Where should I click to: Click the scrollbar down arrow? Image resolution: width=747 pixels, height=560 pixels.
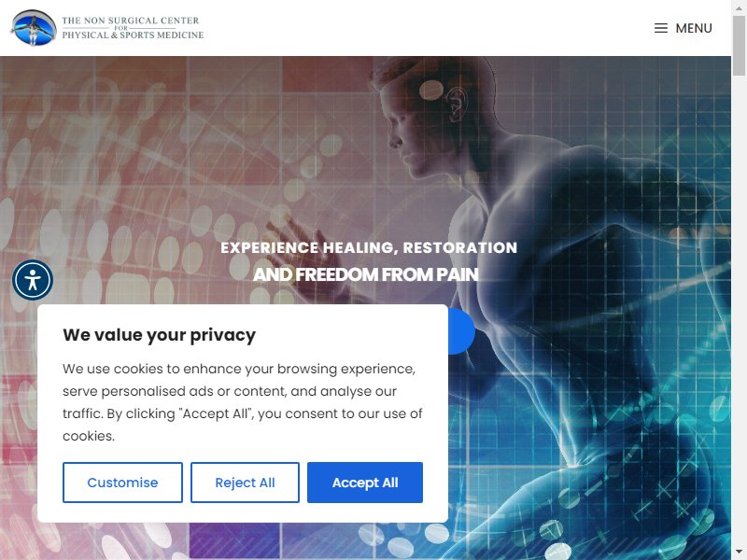739,553
